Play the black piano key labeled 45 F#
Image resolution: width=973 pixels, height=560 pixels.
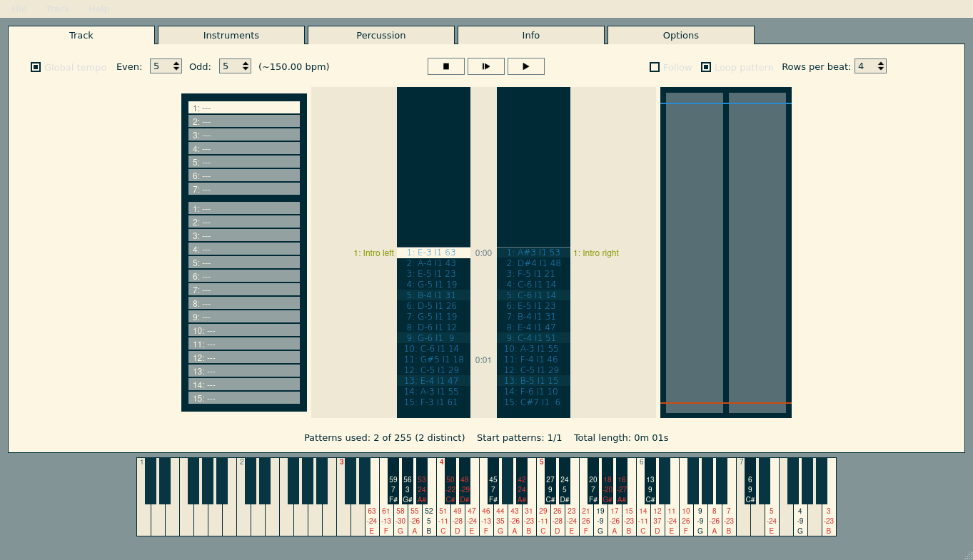[x=493, y=482]
